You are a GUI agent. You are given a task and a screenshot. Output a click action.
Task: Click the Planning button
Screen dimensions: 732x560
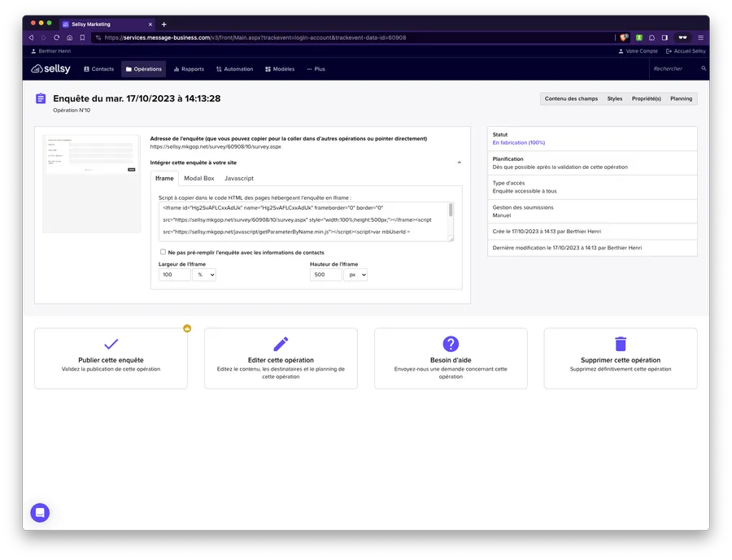click(x=681, y=98)
